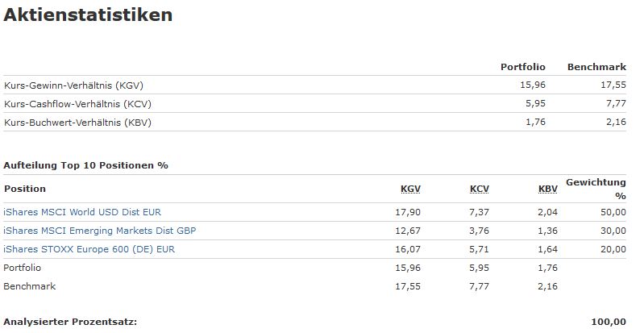
Task: Open iShares MSCI Emerging Markets Dist GBP link
Action: [100, 231]
